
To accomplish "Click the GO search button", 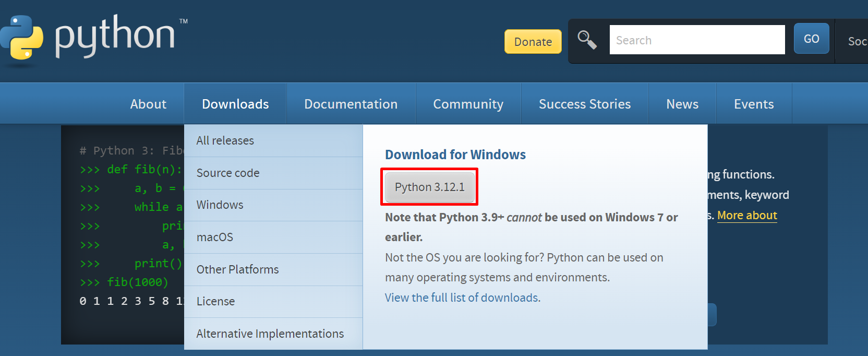I will pos(811,39).
